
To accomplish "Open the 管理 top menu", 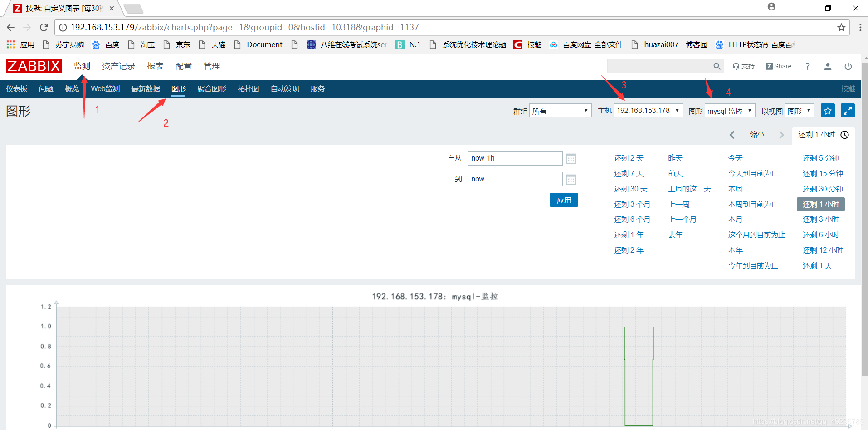I will (x=212, y=66).
